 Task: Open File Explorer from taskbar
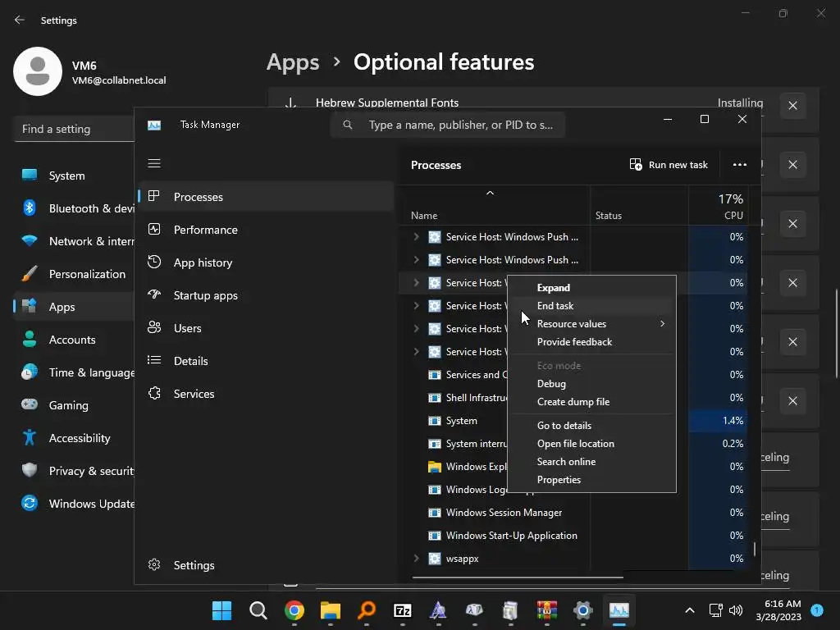click(331, 610)
